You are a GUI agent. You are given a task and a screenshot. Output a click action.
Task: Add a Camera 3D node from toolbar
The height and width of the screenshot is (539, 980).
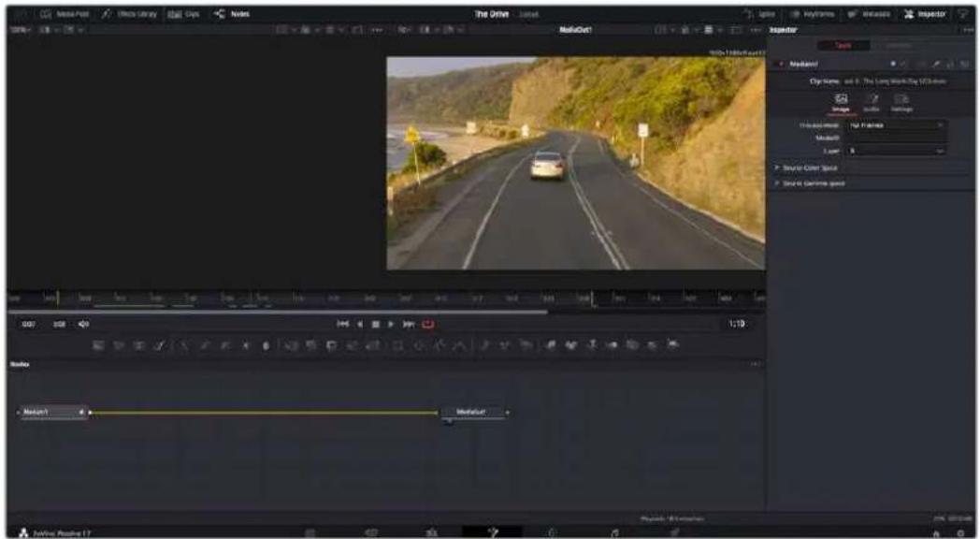pyautogui.click(x=632, y=344)
